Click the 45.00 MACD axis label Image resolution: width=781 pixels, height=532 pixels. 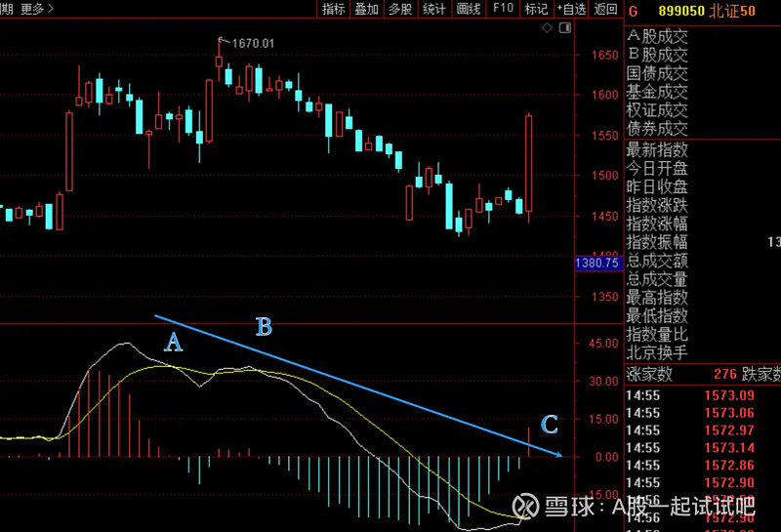603,344
